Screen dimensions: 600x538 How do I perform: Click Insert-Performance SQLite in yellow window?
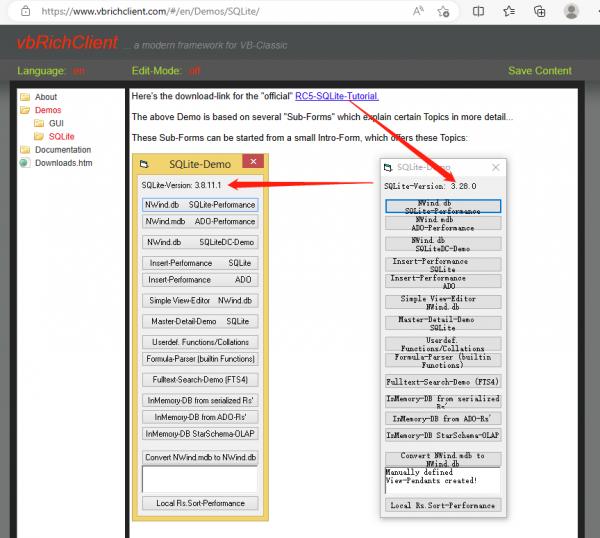[200, 263]
